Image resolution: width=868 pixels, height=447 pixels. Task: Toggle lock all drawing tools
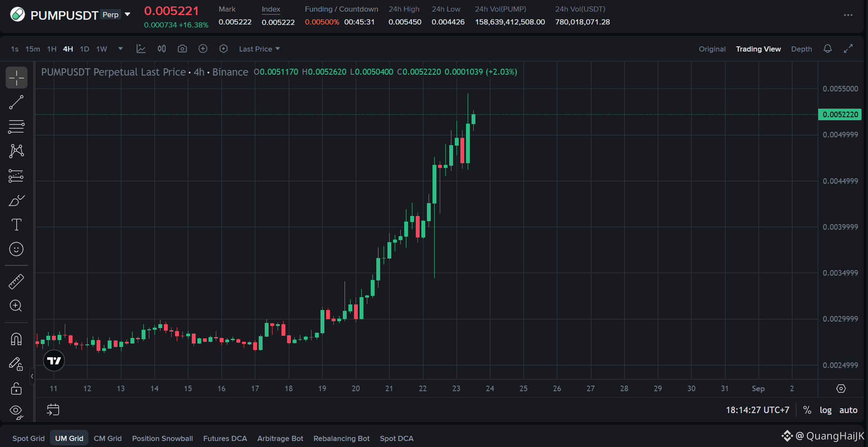(16, 389)
